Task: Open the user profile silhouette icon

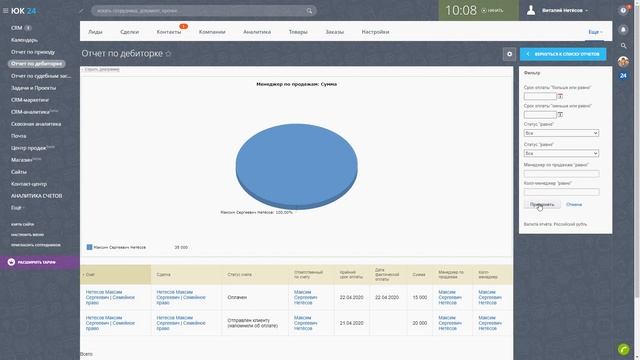Action: (x=531, y=10)
